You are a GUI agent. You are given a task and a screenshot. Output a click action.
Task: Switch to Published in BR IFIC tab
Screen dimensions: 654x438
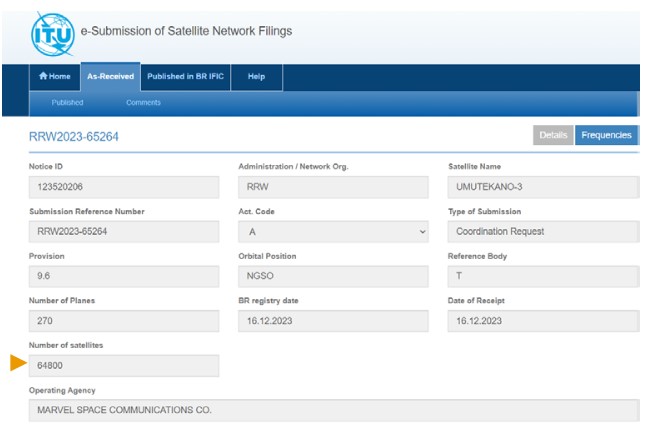[184, 77]
